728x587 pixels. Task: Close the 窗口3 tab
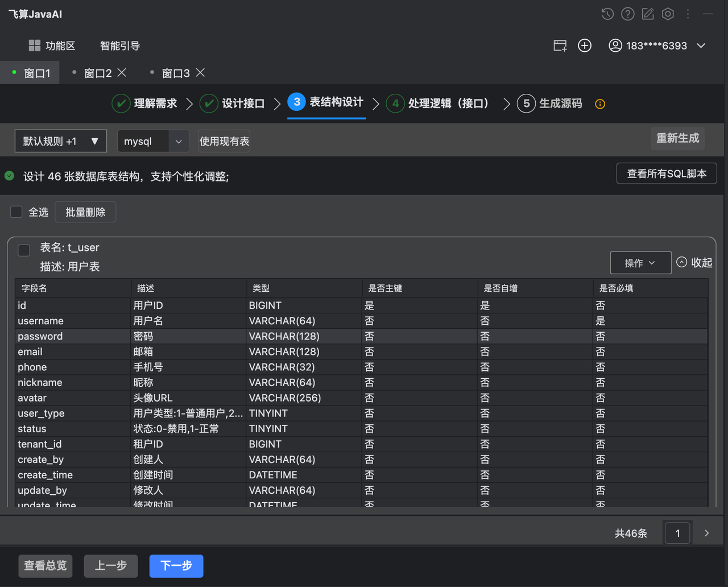[200, 73]
